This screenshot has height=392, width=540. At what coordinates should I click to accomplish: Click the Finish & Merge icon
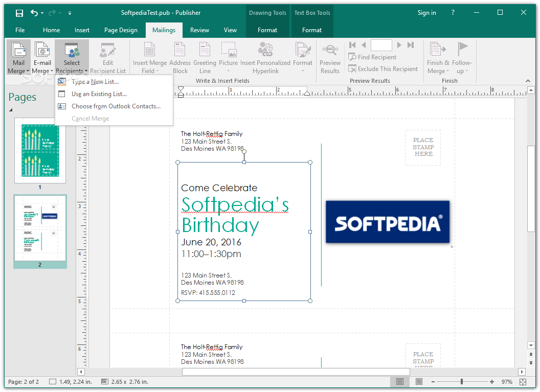click(438, 50)
